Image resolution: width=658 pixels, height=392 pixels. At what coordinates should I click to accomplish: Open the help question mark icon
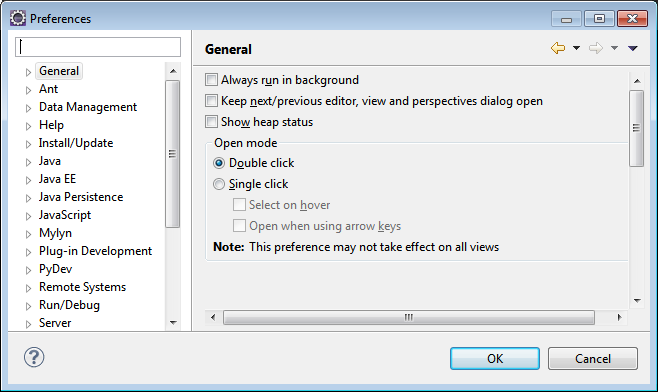[34, 357]
